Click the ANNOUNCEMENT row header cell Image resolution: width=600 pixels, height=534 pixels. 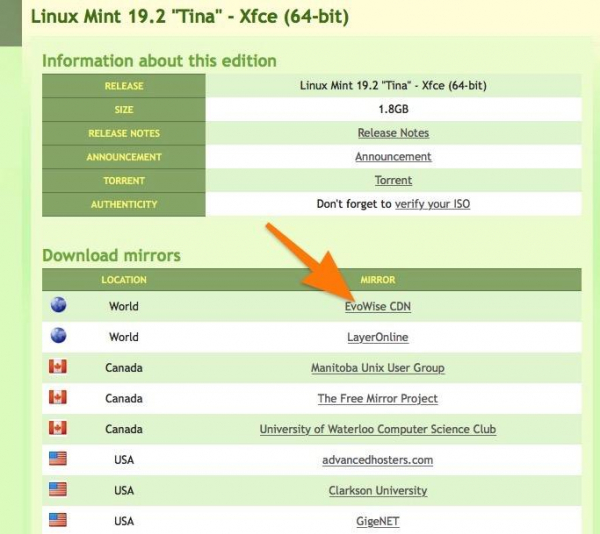[124, 157]
